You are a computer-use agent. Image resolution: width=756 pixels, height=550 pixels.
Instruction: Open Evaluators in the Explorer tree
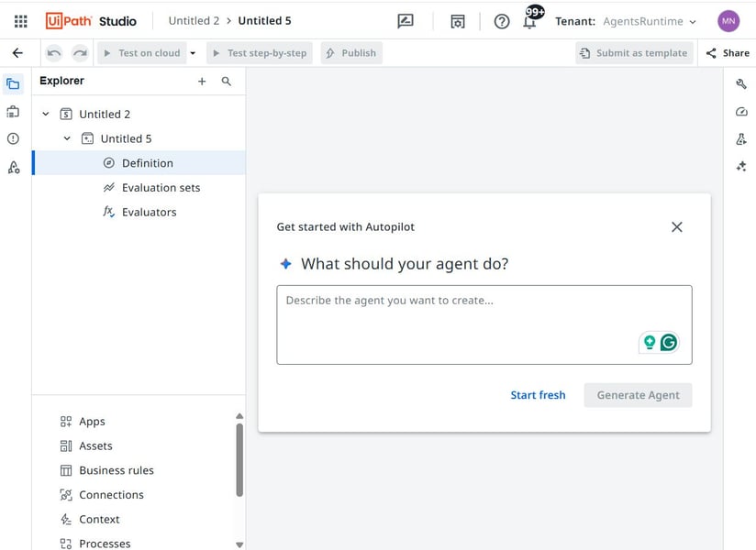click(139, 212)
